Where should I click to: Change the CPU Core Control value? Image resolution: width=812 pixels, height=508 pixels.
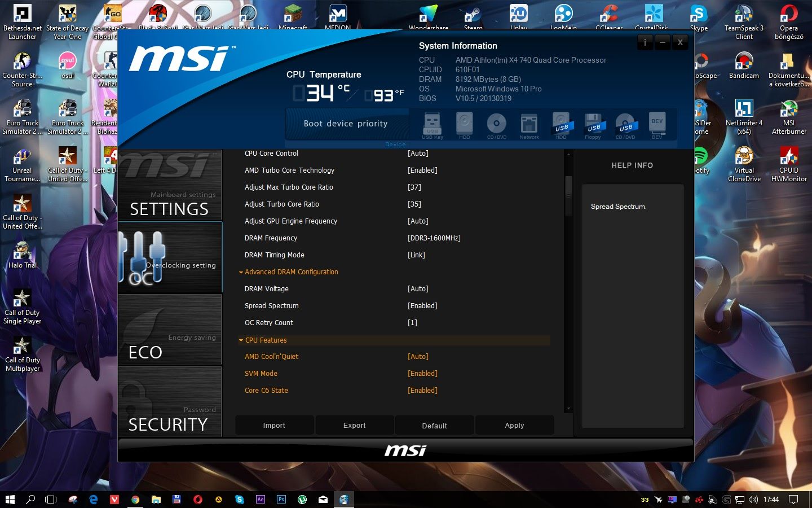click(418, 154)
